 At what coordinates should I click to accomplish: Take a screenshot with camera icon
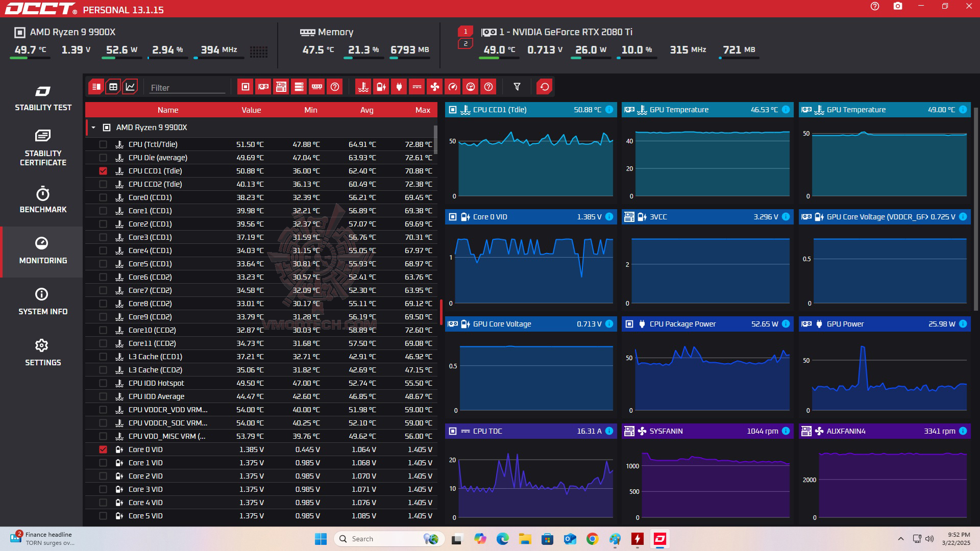(x=897, y=7)
